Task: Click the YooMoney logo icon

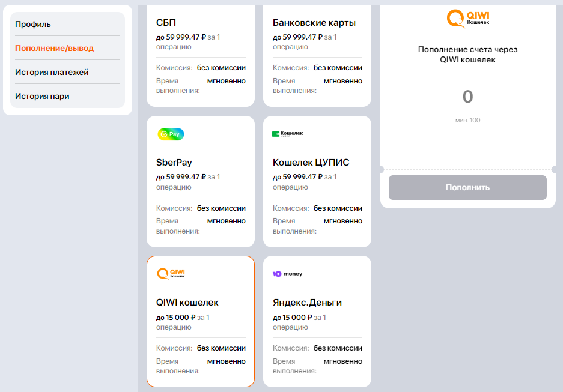Action: click(x=288, y=274)
